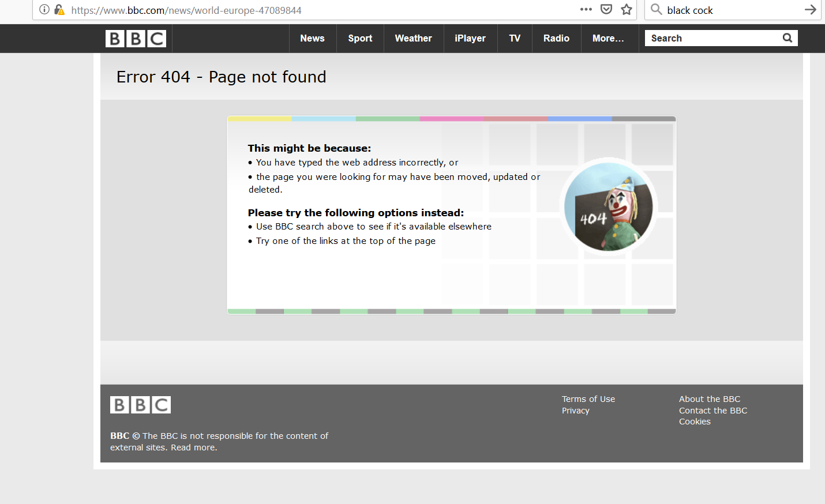Open the About the BBC link

[710, 399]
